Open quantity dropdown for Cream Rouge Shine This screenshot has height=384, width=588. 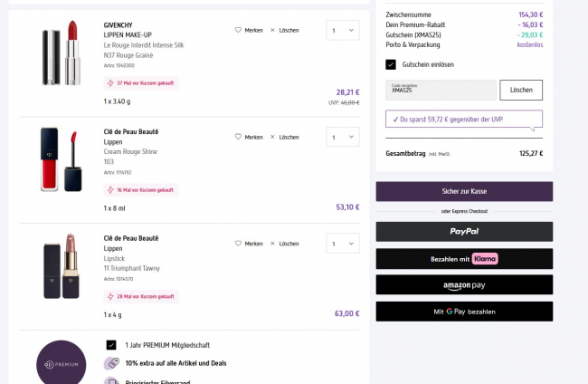coord(342,137)
